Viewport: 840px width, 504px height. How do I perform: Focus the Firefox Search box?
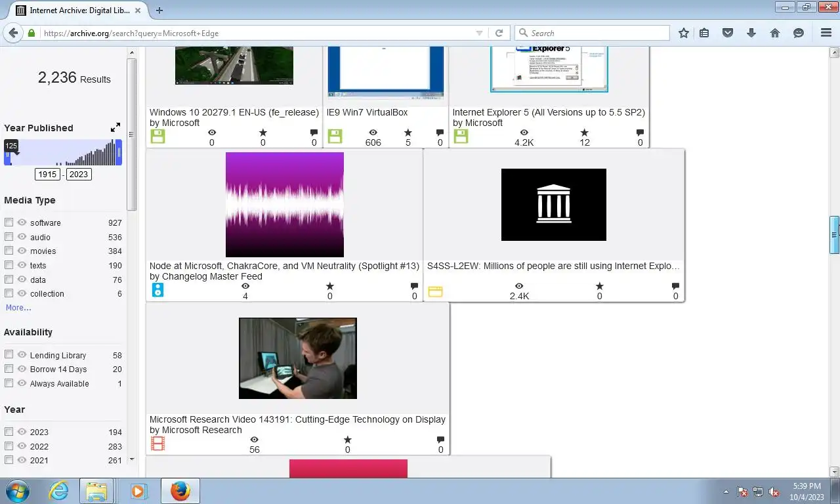point(592,33)
